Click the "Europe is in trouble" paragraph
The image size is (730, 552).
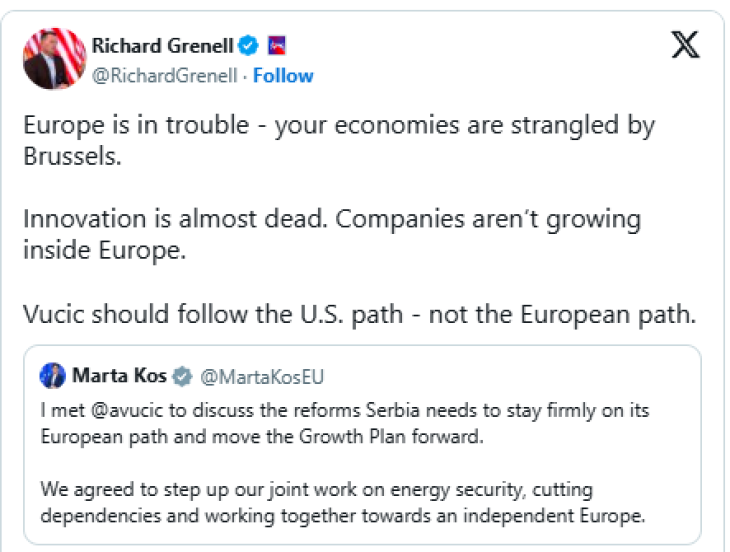coord(337,141)
